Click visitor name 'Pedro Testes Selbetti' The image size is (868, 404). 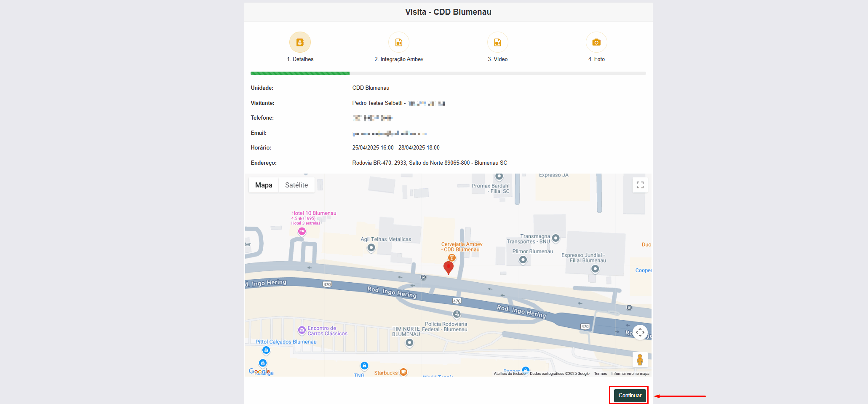[377, 103]
